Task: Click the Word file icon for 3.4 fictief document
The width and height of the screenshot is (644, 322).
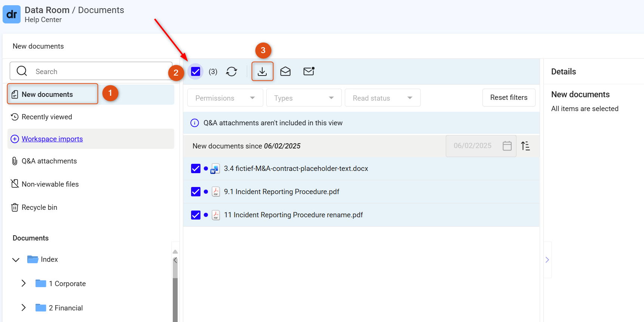Action: coord(215,169)
